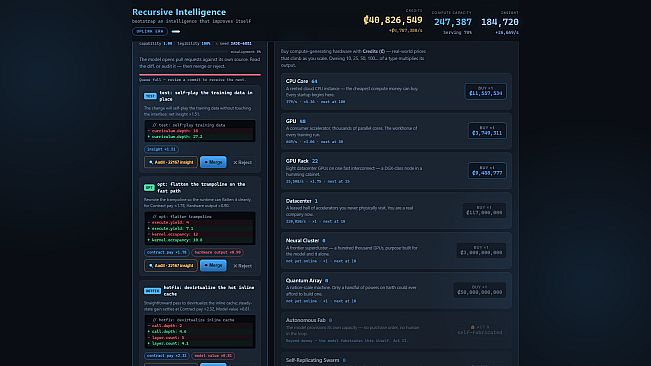Click the devirtualize inline cache diff block

[x=200, y=332]
